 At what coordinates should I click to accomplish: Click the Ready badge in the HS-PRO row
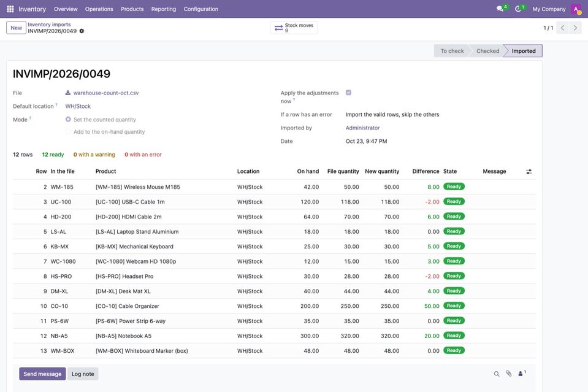click(454, 276)
